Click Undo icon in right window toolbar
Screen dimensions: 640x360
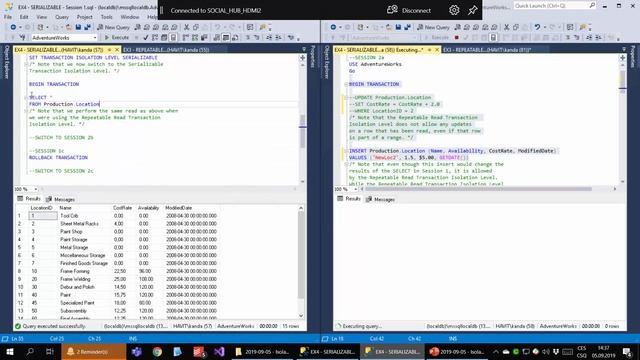tap(537, 27)
